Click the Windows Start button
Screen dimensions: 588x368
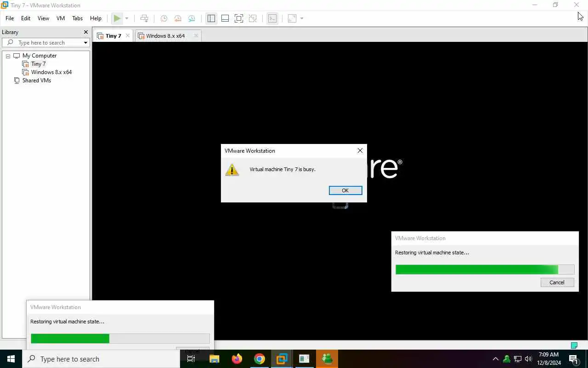click(x=11, y=359)
